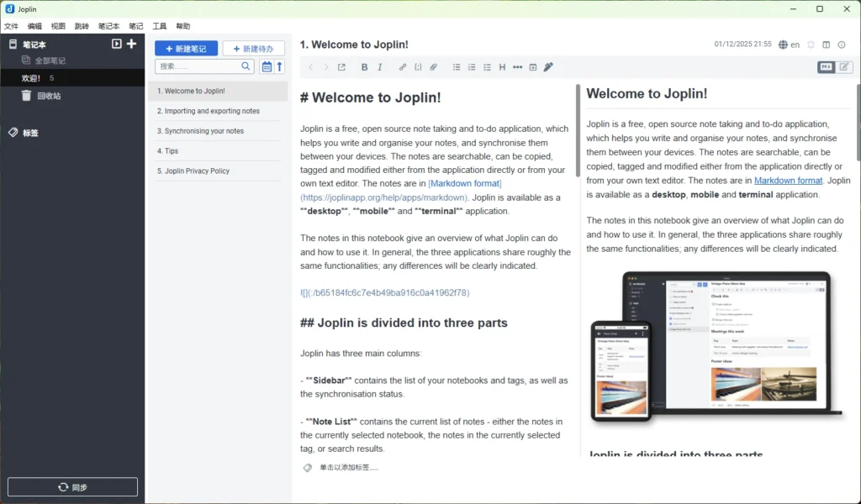Attach a file to the note

434,67
